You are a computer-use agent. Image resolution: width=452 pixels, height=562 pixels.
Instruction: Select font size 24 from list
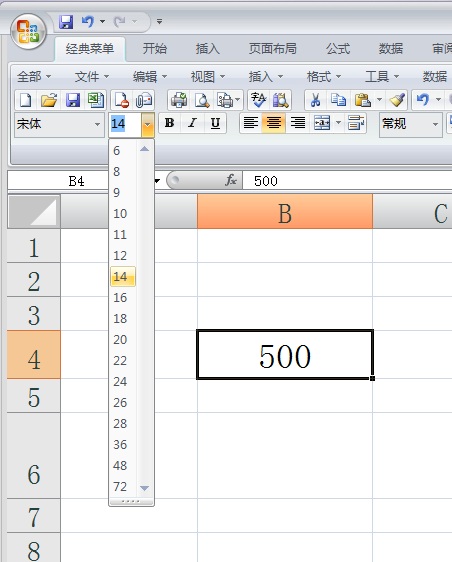pos(120,381)
